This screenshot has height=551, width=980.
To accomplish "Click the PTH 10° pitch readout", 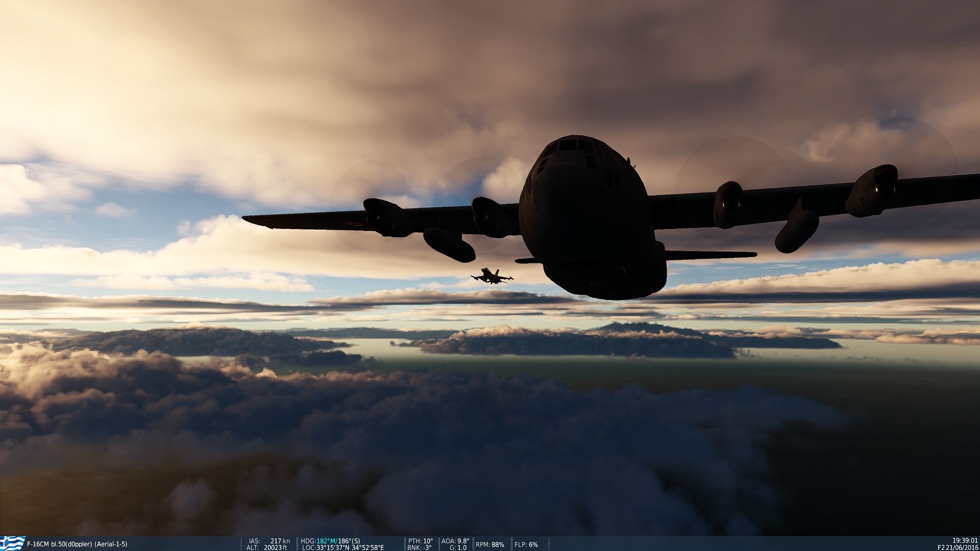I will (421, 541).
